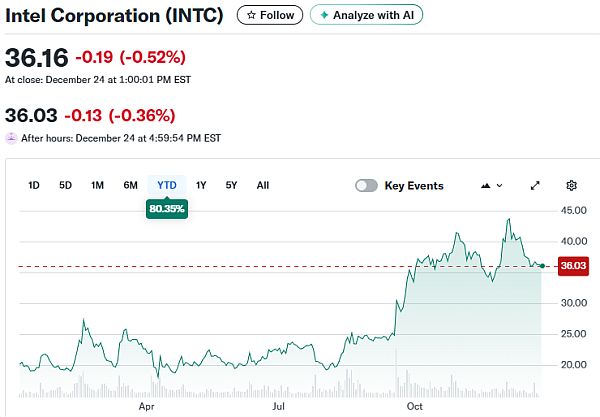Click the sparkle icon in Analyze with AI

[324, 15]
